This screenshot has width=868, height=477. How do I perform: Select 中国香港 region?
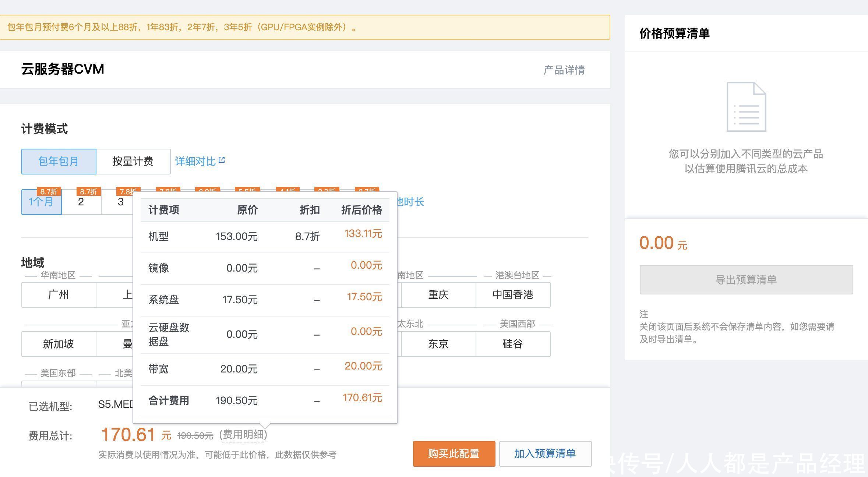(x=513, y=295)
